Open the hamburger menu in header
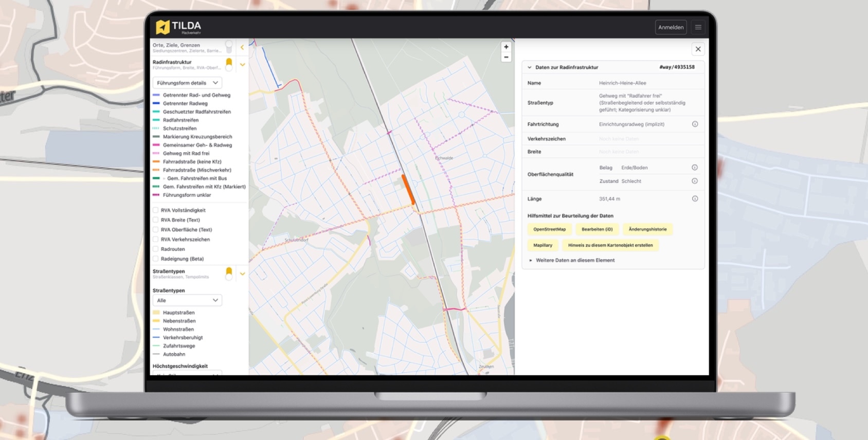The image size is (868, 440). pyautogui.click(x=698, y=27)
